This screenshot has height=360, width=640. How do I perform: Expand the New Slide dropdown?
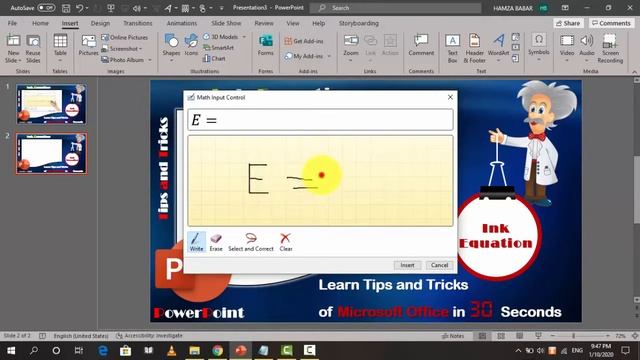13,60
